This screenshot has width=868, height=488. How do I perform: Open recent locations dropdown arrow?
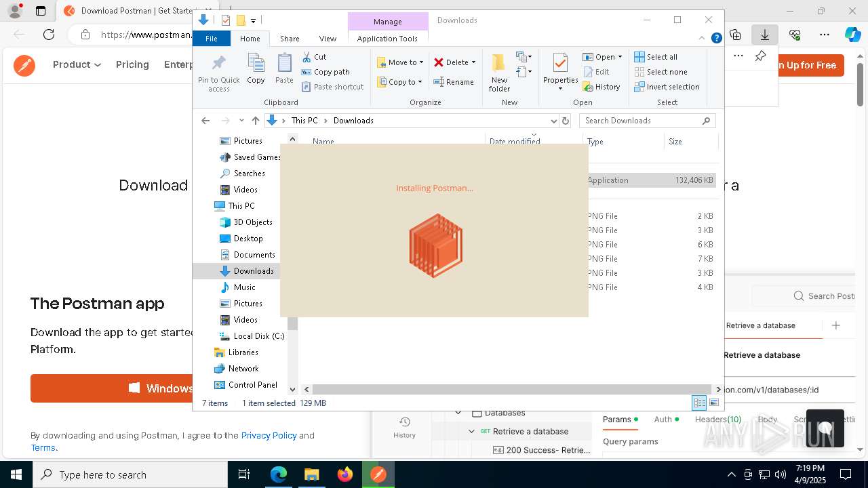(241, 121)
